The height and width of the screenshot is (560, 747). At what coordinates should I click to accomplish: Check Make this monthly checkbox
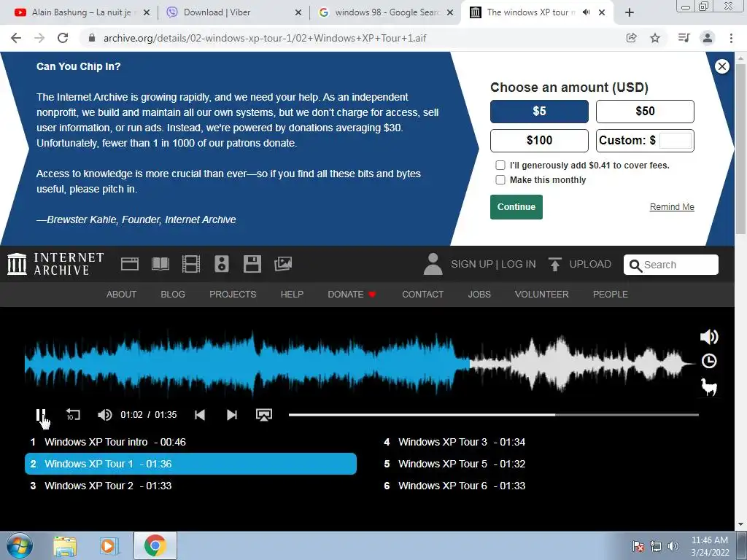pyautogui.click(x=500, y=180)
